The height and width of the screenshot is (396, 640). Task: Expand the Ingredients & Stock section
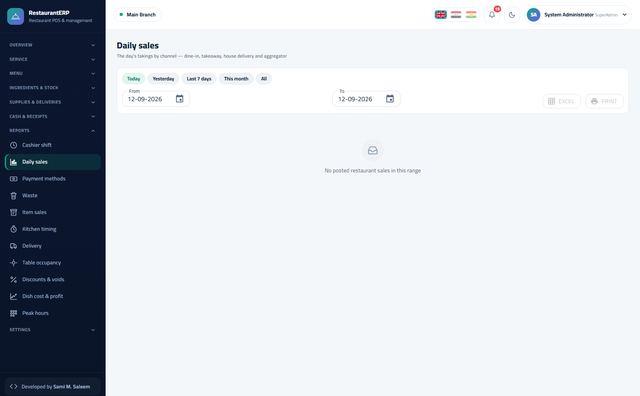[x=53, y=88]
